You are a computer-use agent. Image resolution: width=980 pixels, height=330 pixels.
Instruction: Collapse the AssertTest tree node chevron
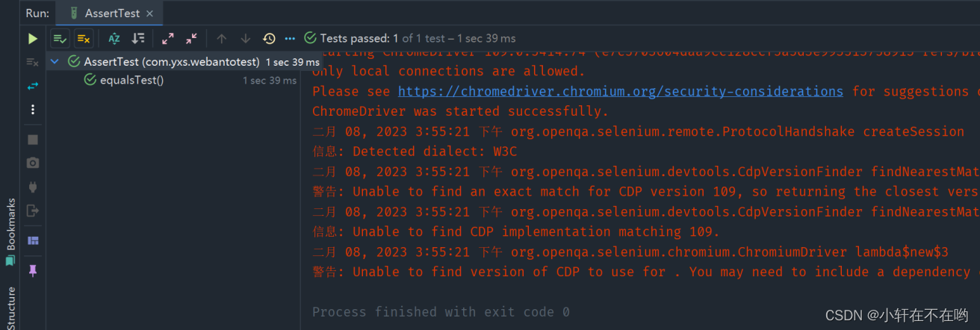(x=55, y=62)
